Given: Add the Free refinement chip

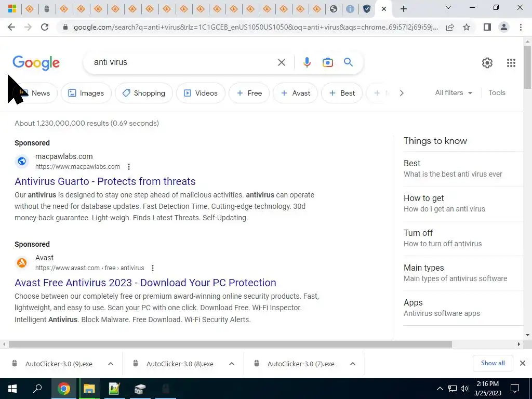Looking at the screenshot, I should [249, 93].
